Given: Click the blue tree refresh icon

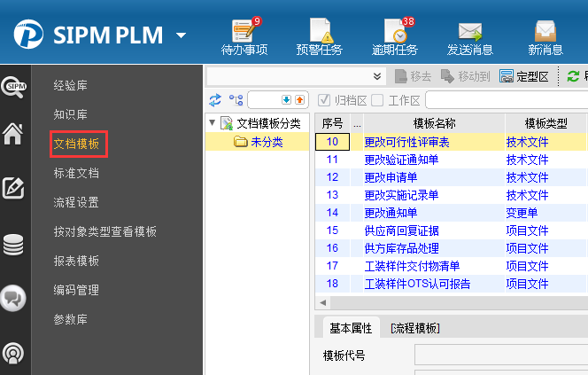Looking at the screenshot, I should [215, 100].
